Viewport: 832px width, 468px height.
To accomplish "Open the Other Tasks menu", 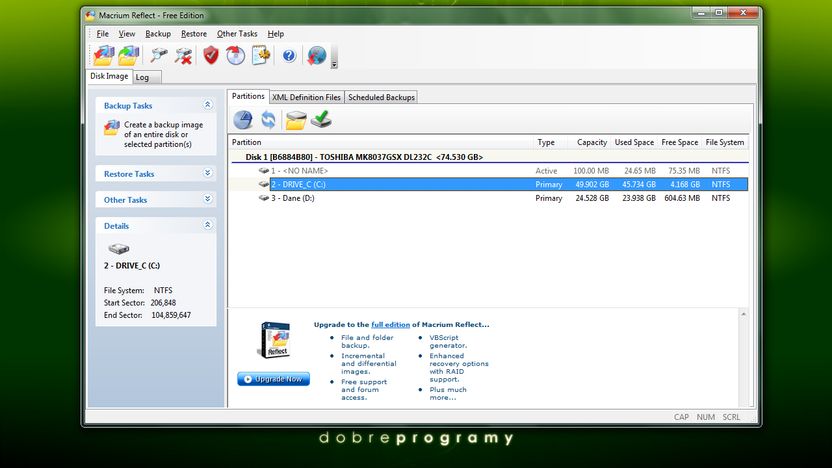I will pos(237,33).
